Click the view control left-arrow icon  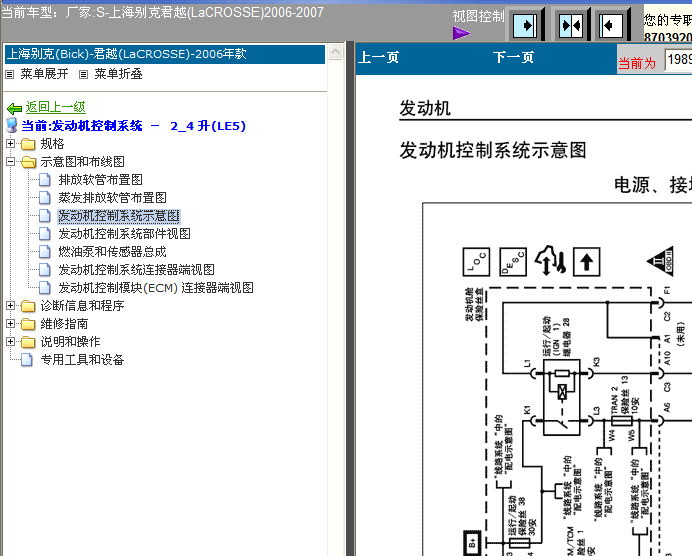point(611,26)
